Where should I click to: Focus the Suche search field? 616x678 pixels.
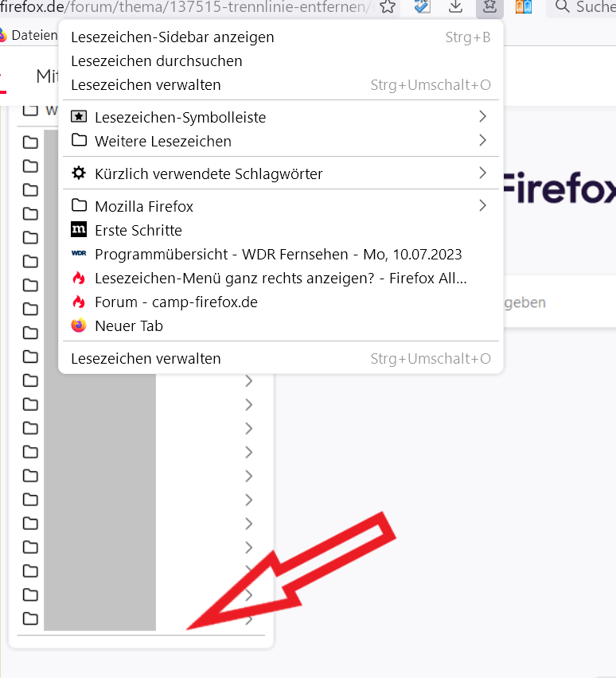click(x=581, y=7)
